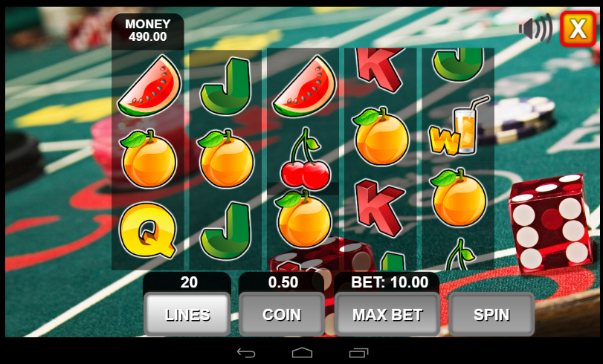Close the slot game with orange X

(578, 29)
